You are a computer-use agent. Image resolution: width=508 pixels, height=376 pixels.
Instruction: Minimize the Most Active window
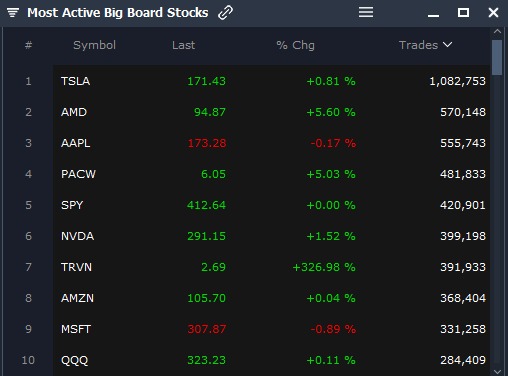coord(433,15)
